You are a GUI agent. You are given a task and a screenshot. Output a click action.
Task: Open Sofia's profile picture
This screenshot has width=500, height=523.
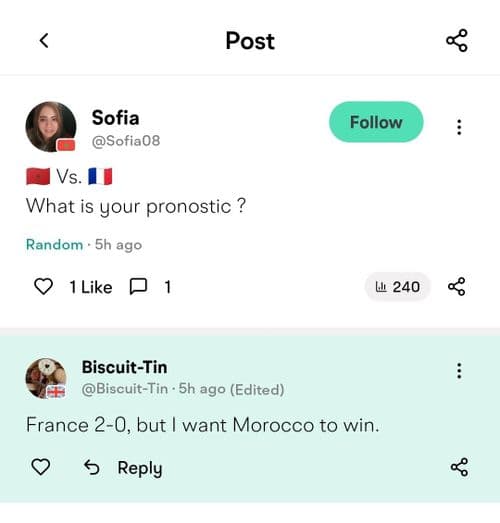[x=51, y=127]
